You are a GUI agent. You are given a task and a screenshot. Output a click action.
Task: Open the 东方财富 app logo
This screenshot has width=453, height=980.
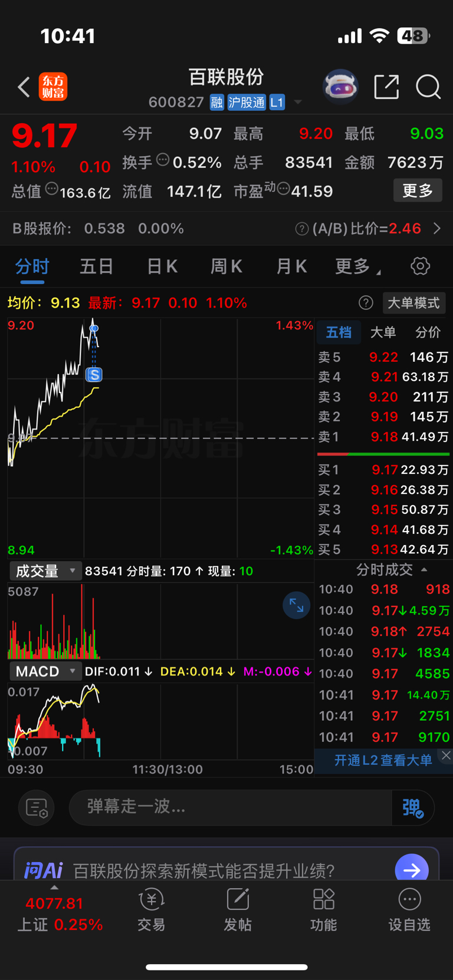tap(53, 87)
